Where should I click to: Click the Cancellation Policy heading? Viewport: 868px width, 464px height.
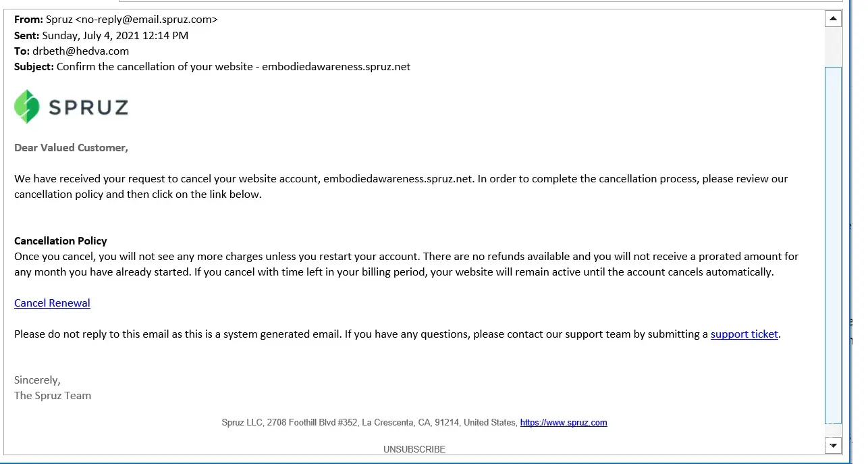tap(61, 241)
